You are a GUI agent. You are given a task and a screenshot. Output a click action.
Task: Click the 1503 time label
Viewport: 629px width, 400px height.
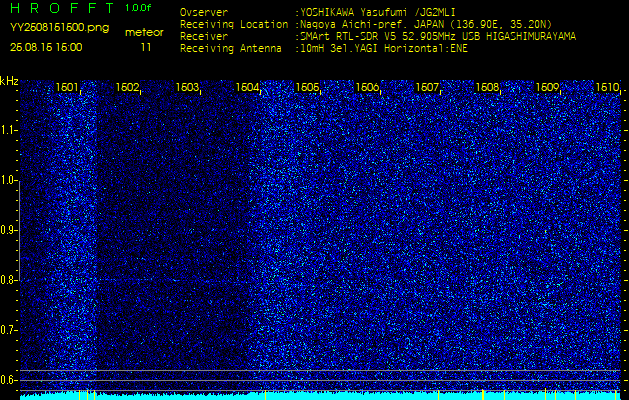click(187, 87)
